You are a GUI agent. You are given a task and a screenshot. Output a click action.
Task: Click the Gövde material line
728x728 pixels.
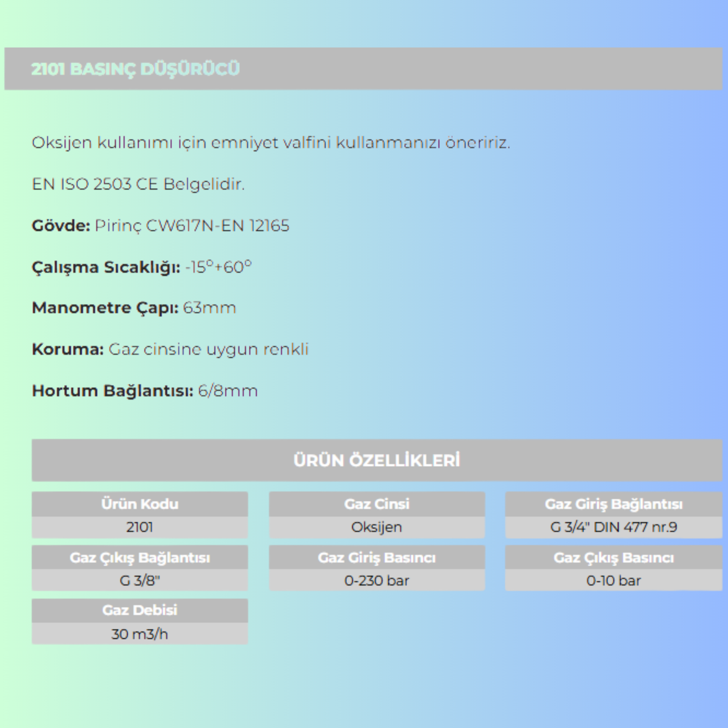(161, 226)
